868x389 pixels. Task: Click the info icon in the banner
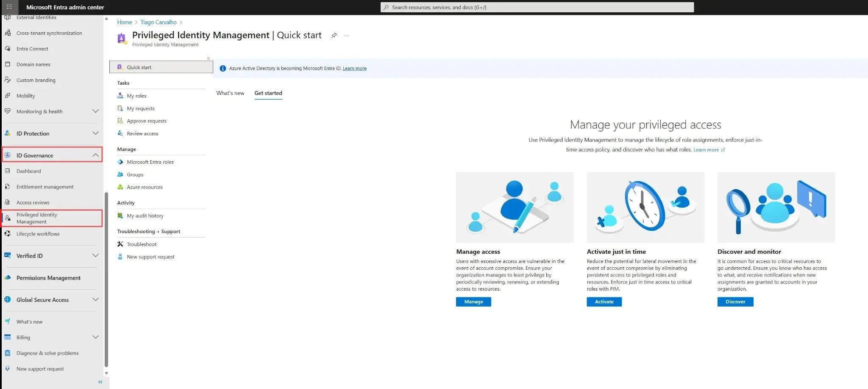coord(223,68)
